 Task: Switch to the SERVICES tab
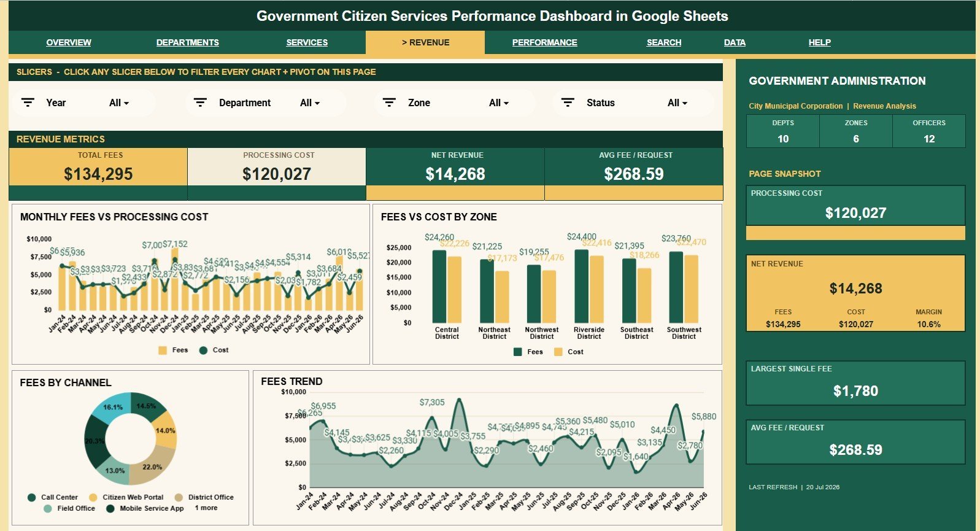click(x=307, y=42)
